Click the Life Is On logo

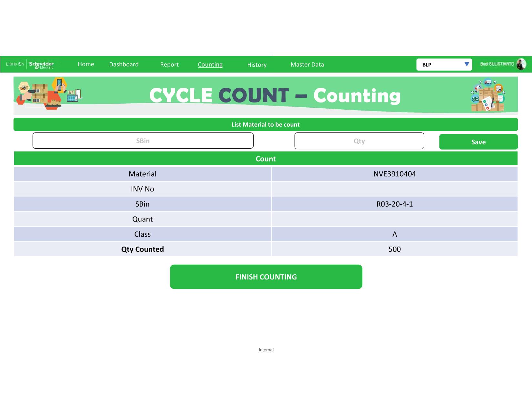point(15,64)
